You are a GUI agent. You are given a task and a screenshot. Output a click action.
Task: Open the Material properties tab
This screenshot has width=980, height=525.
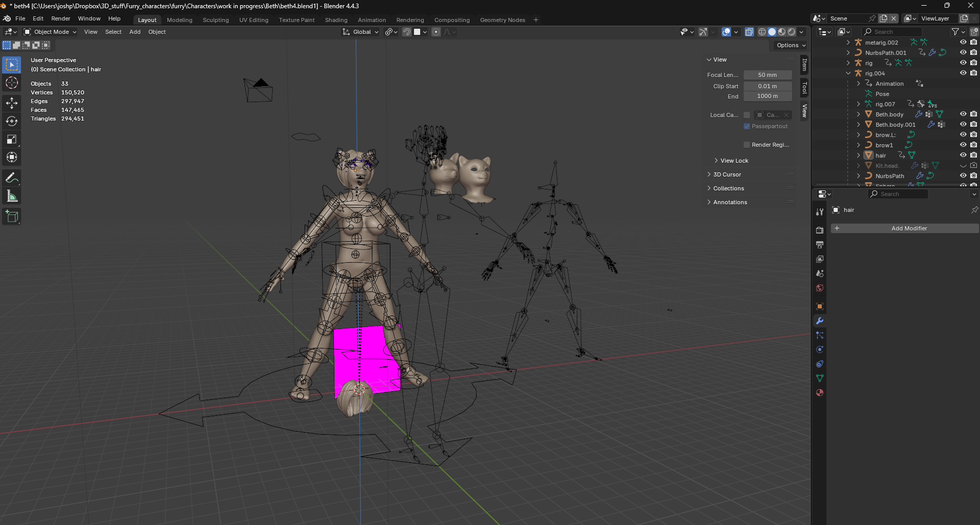(x=820, y=393)
